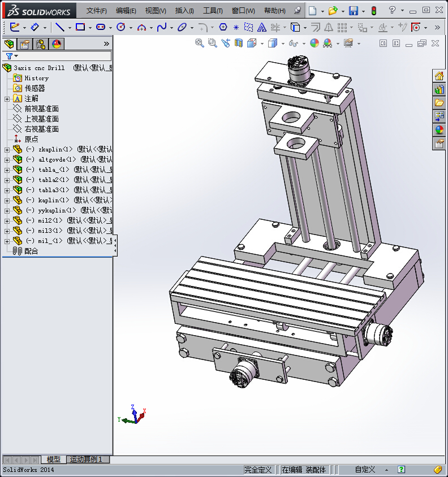Select the 上视基准面 plane
Viewport: 448px width, 477px height.
(41, 119)
